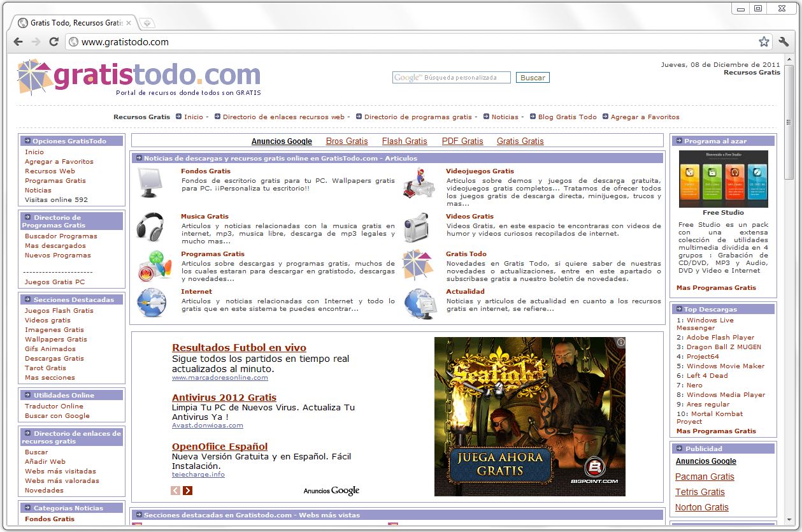Open the Noticias link in top navigation
The width and height of the screenshot is (802, 532).
[505, 117]
